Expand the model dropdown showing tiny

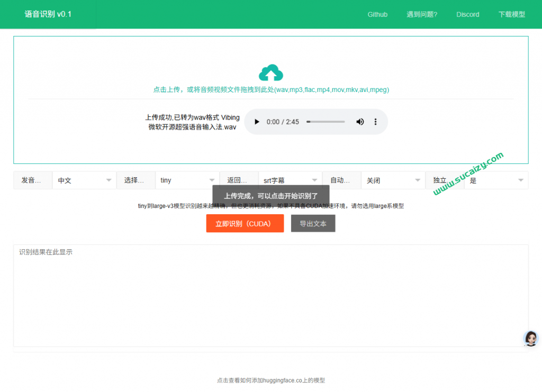click(x=187, y=180)
